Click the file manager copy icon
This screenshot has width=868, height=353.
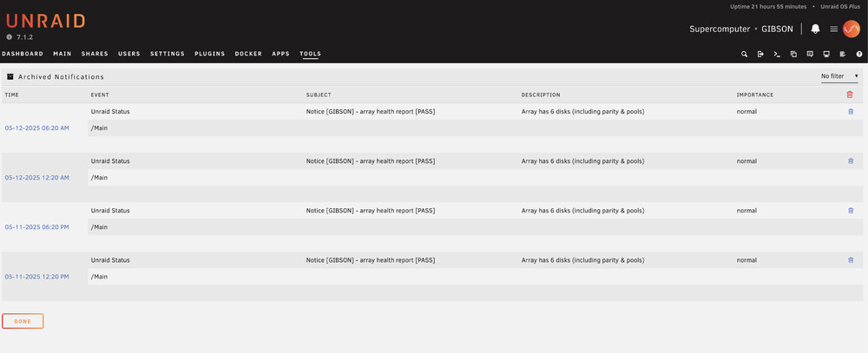[x=793, y=55]
